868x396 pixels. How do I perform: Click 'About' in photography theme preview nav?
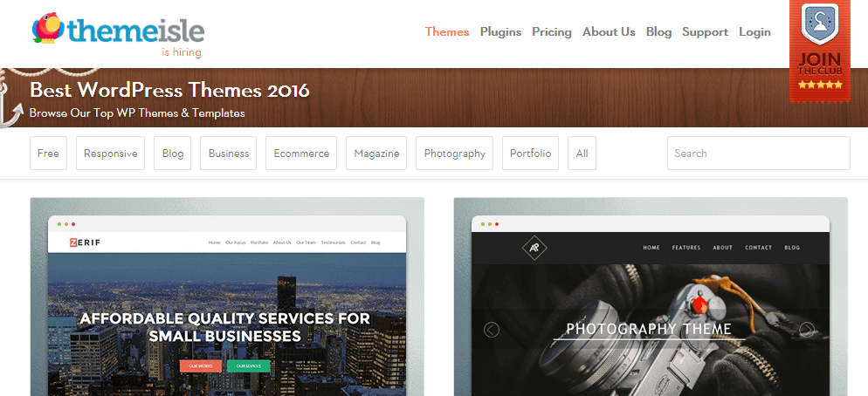tap(722, 248)
